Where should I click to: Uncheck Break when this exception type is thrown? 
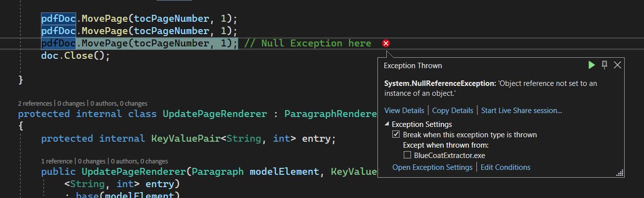[x=396, y=135]
